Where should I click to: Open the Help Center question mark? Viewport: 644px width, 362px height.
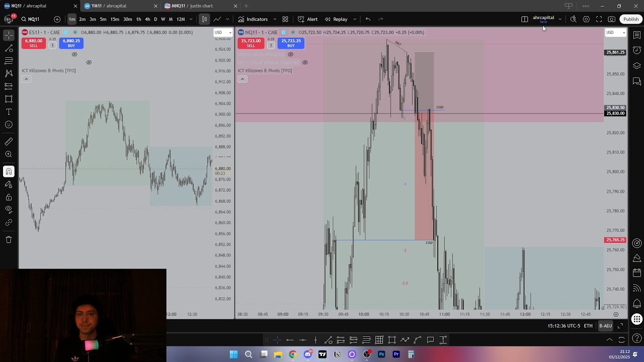(x=637, y=338)
